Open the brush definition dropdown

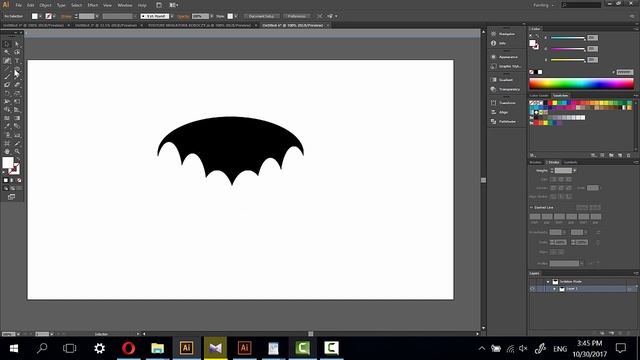pos(172,16)
